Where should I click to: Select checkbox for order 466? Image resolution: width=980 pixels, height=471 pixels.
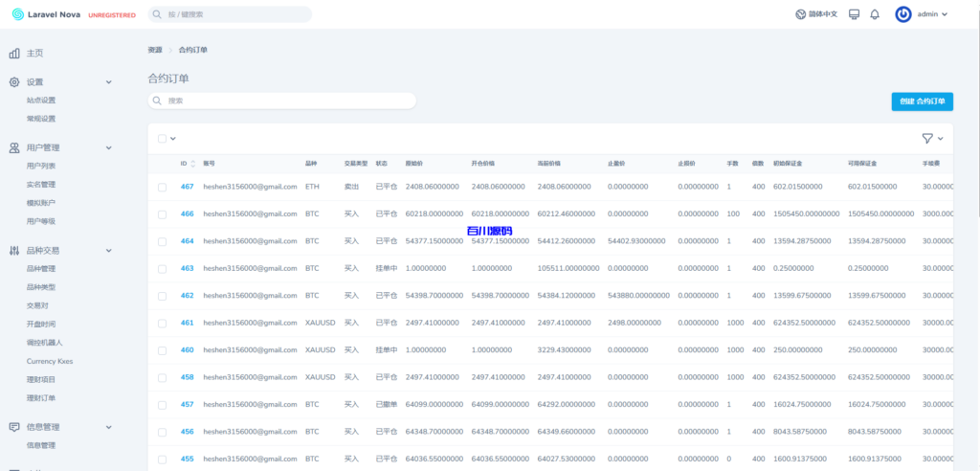pyautogui.click(x=163, y=214)
